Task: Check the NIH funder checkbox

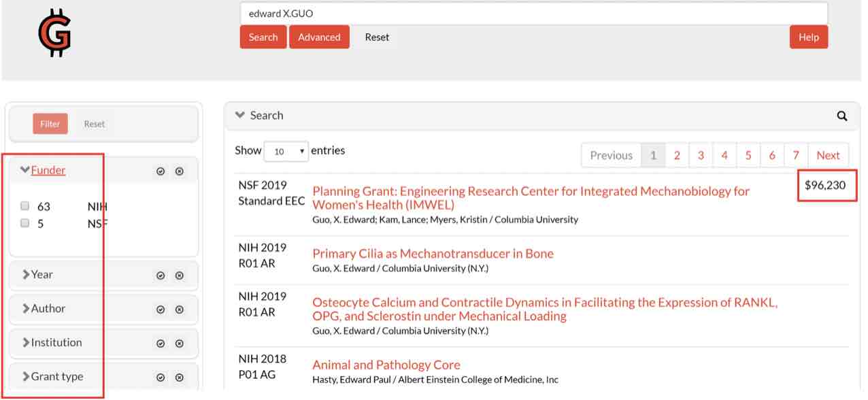Action: [25, 206]
